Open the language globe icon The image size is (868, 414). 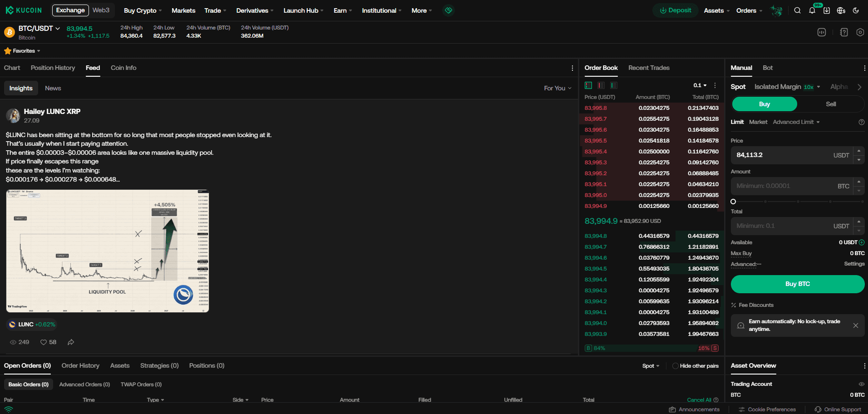(x=841, y=10)
